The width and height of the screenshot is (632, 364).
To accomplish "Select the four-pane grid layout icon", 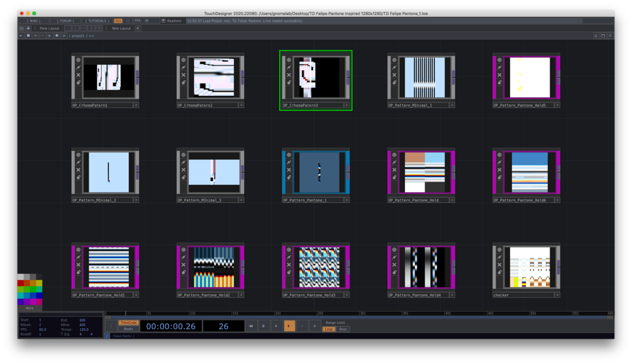I will [x=99, y=28].
